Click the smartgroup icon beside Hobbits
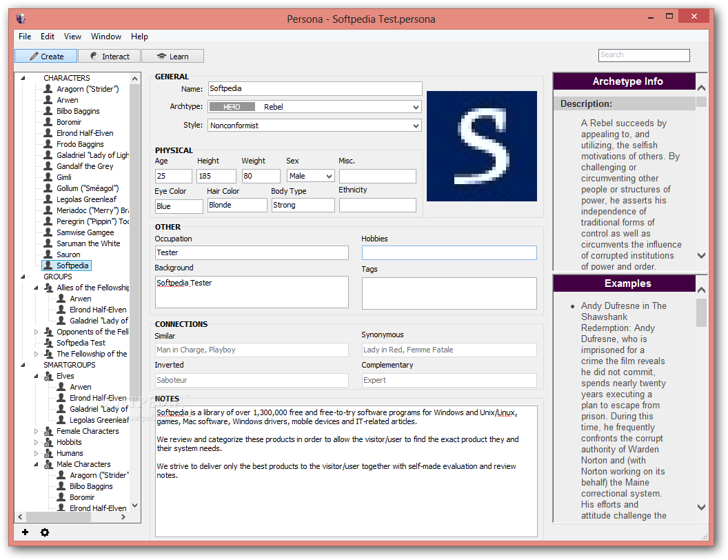The width and height of the screenshot is (728, 560). coord(48,442)
